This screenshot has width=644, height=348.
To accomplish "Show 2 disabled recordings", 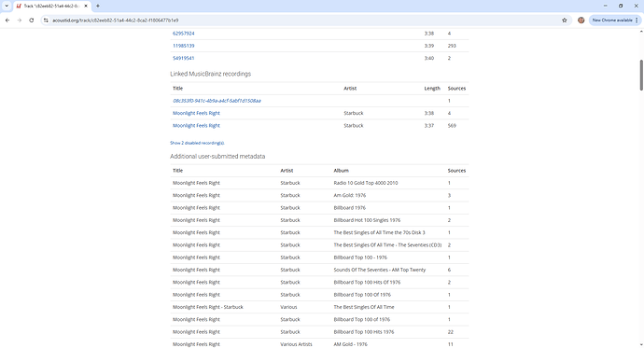I will (197, 143).
